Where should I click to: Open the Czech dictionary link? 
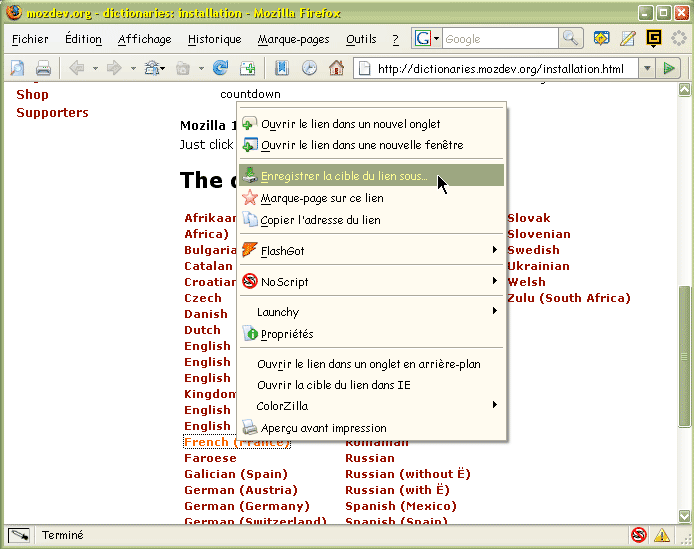point(203,298)
